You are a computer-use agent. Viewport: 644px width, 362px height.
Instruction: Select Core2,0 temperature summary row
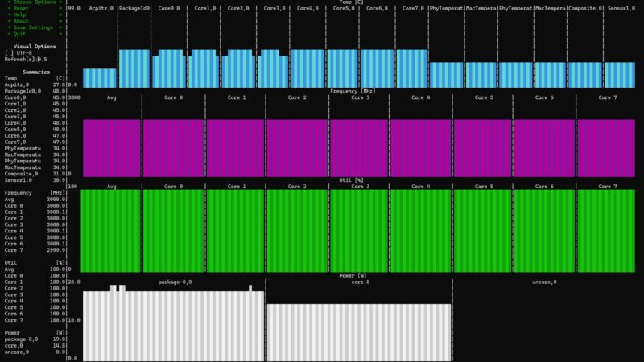tap(35, 110)
